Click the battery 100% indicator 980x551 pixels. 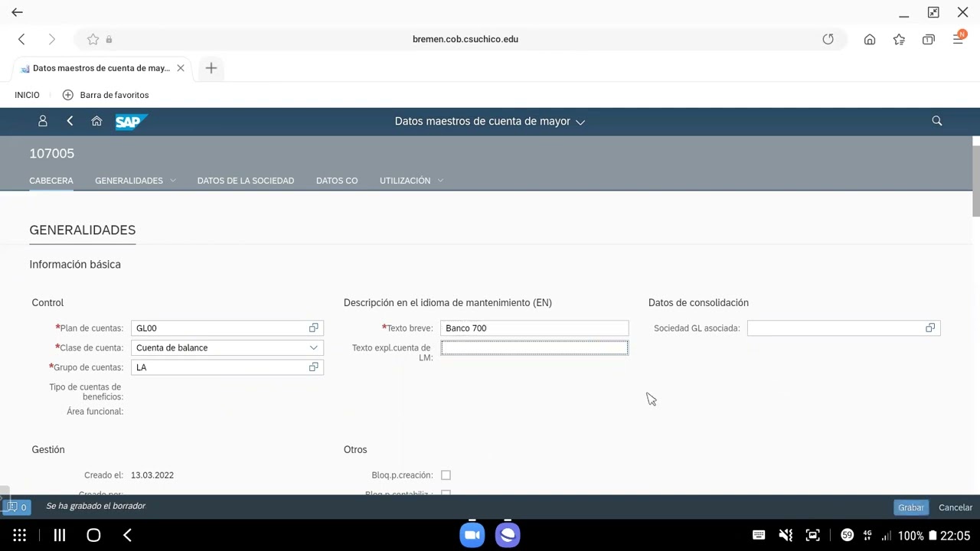[x=916, y=536]
